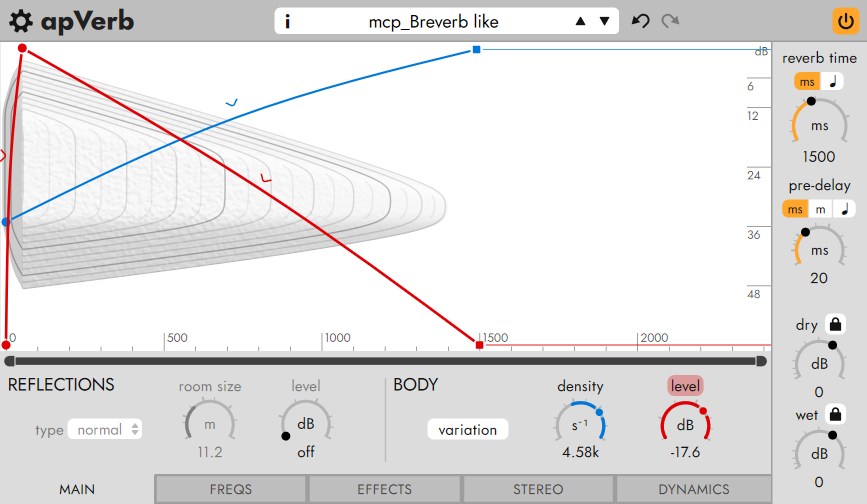
Task: Select ms unit for reverb time
Action: click(x=807, y=81)
